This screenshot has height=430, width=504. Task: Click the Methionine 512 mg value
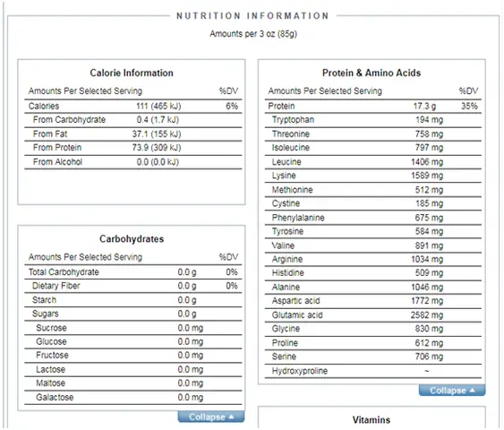[x=429, y=190]
